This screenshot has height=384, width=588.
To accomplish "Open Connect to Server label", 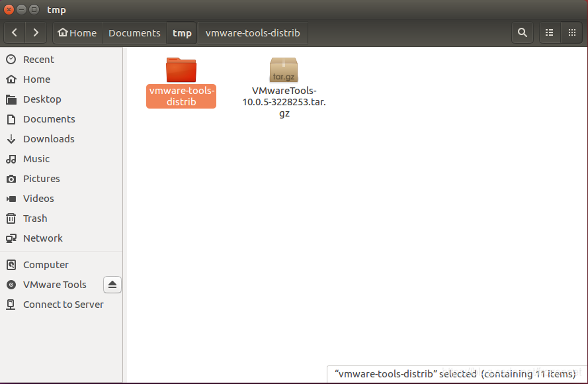I will coord(63,305).
